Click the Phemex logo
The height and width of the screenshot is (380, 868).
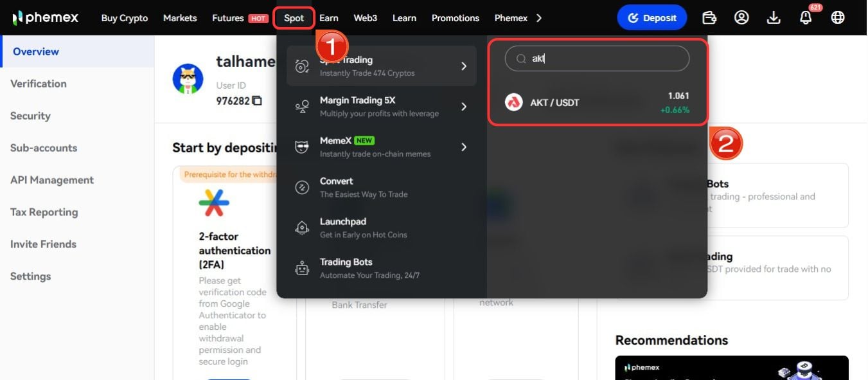click(x=45, y=17)
